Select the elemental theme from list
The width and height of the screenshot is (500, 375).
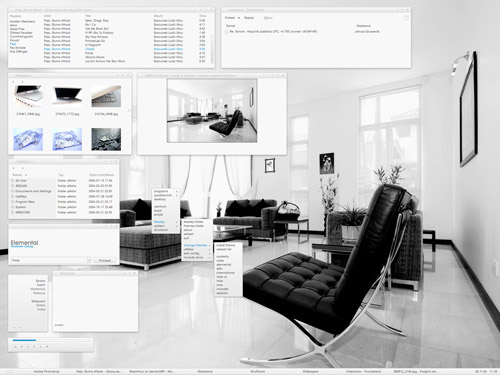coord(224,265)
